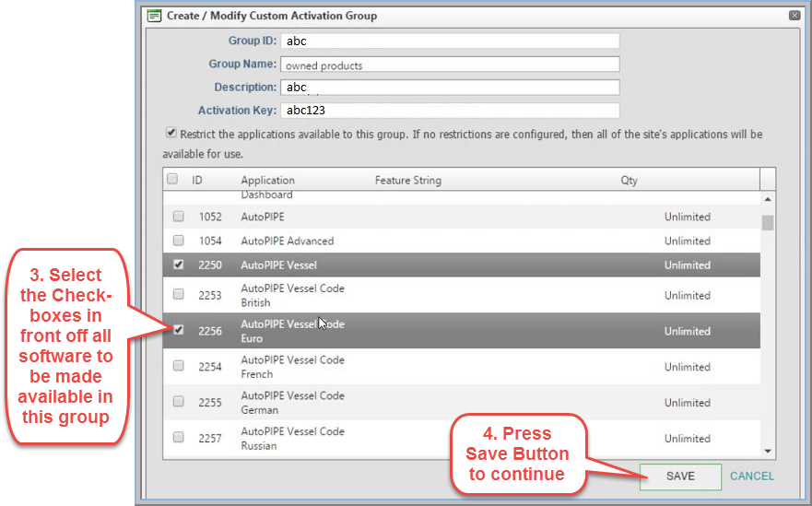The height and width of the screenshot is (506, 812).
Task: Uncheck the AutoPIPE Vessel 2250 checkbox
Action: (x=178, y=265)
